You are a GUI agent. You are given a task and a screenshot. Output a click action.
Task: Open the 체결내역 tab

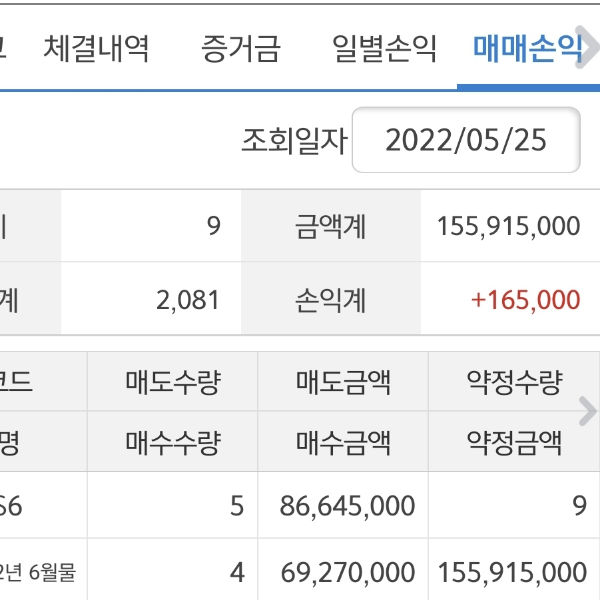[x=96, y=49]
